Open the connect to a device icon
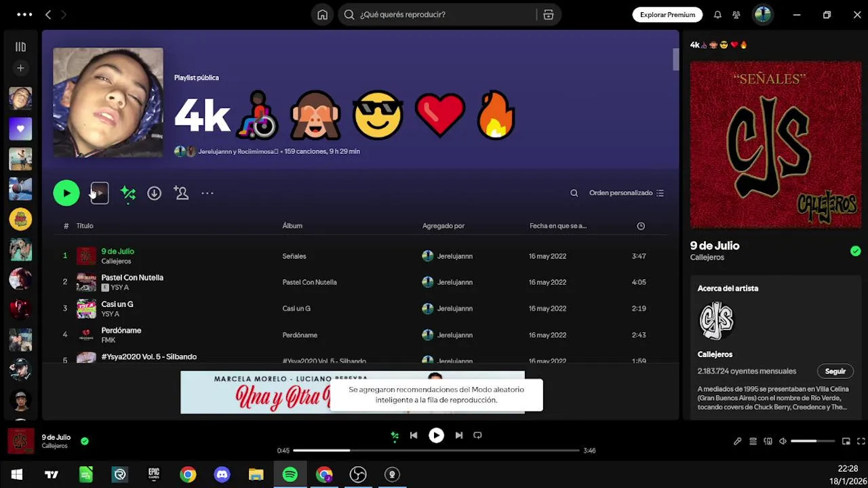The image size is (868, 488). point(768,441)
